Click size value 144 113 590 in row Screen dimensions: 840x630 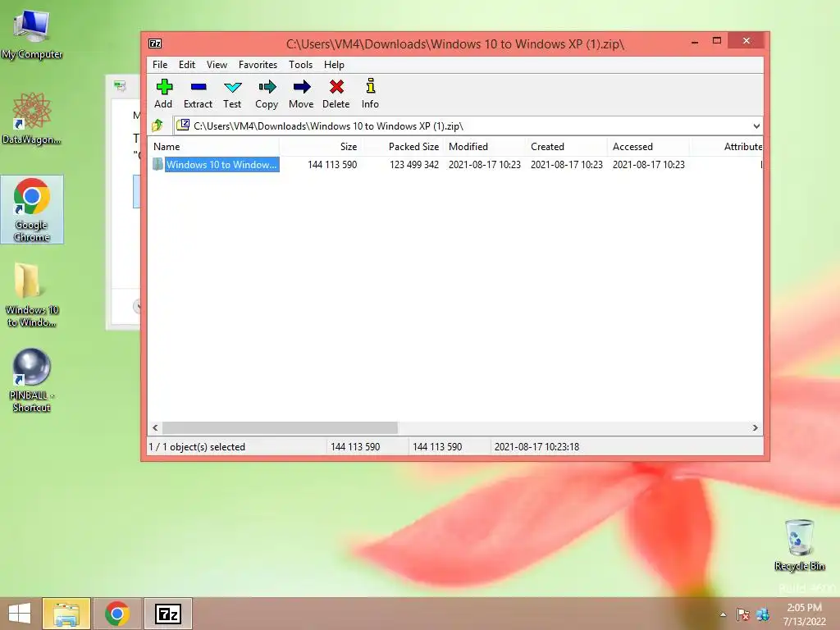coord(332,164)
